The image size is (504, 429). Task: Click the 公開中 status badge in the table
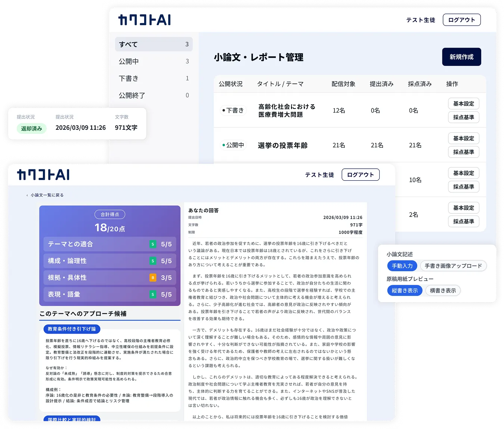233,145
